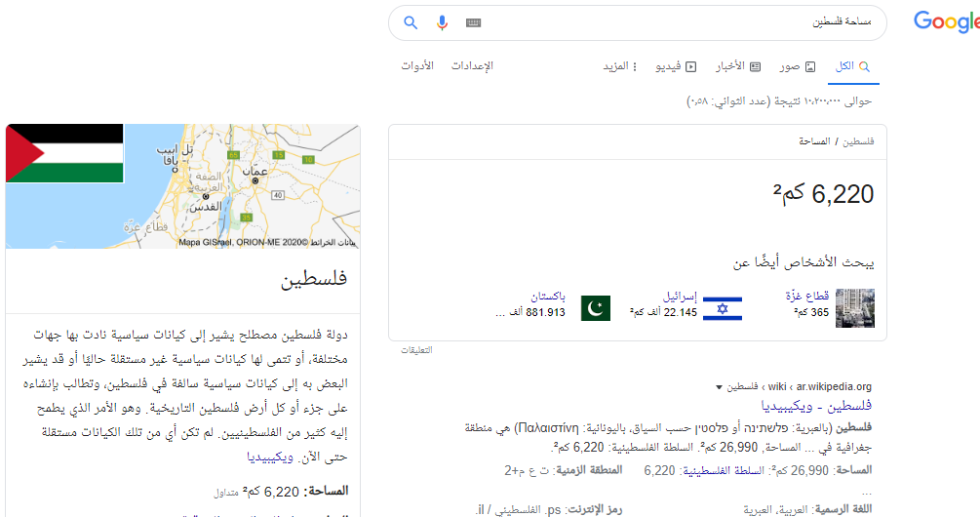Open the المزيد more menu
This screenshot has height=517, width=980.
[619, 66]
